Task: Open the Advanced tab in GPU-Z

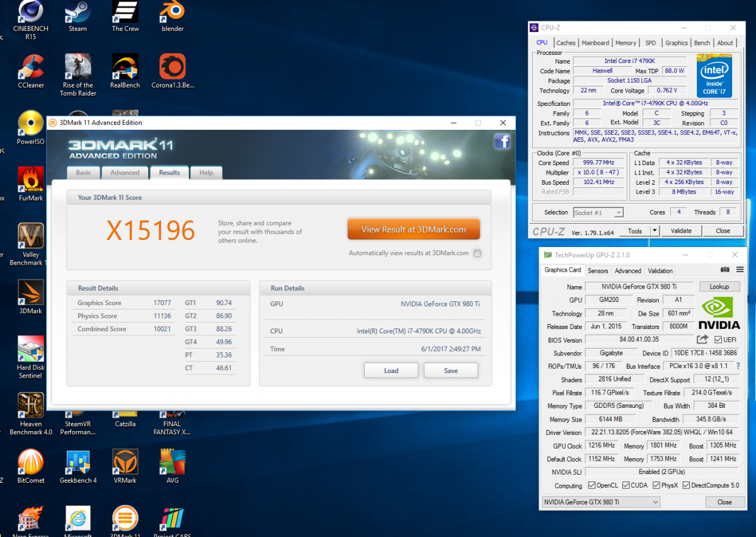Action: [627, 271]
